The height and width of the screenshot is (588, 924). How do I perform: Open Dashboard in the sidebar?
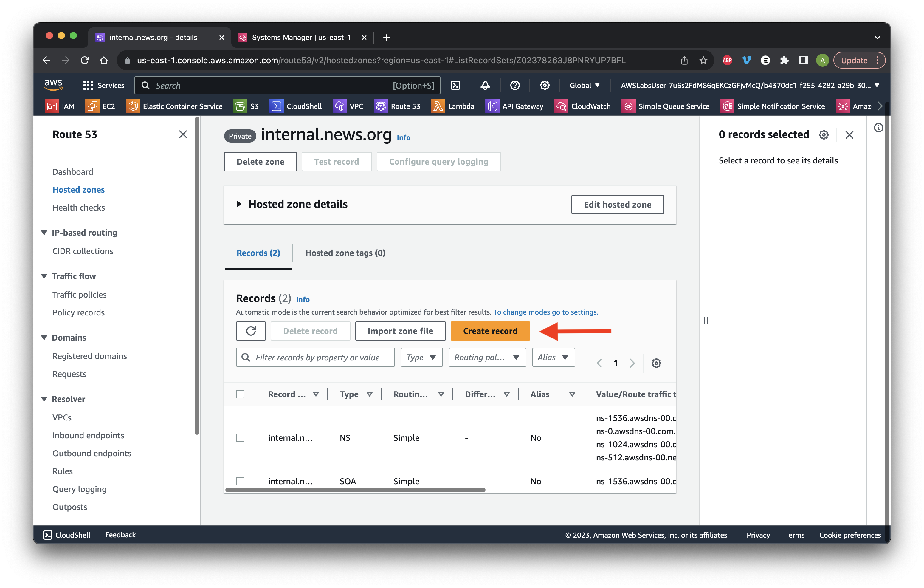coord(72,171)
